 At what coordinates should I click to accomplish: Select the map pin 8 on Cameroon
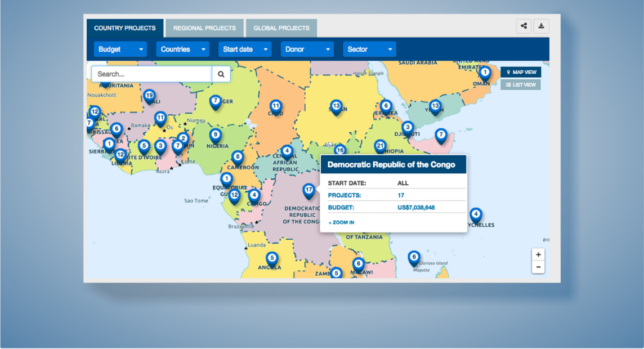pos(238,158)
